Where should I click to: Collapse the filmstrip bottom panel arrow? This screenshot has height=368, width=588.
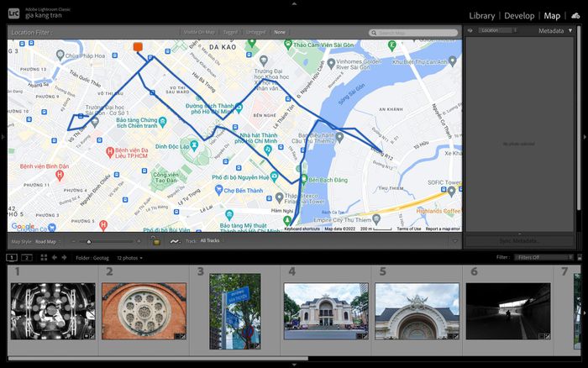point(294,365)
